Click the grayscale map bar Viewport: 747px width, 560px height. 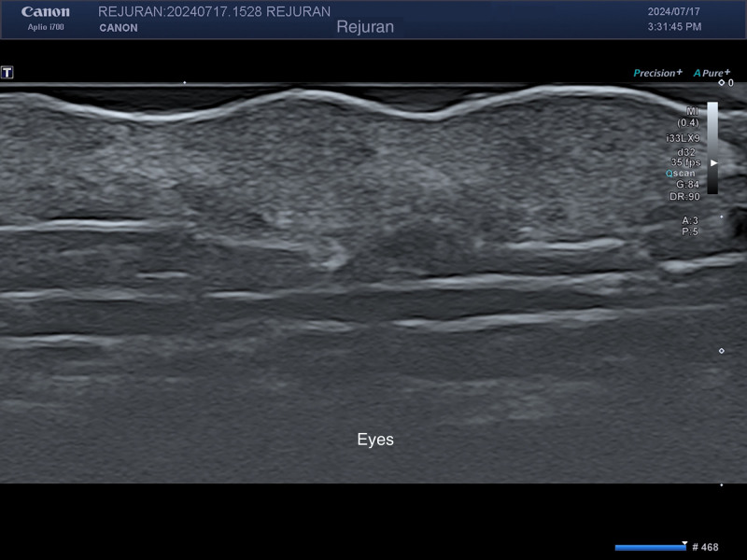point(712,147)
